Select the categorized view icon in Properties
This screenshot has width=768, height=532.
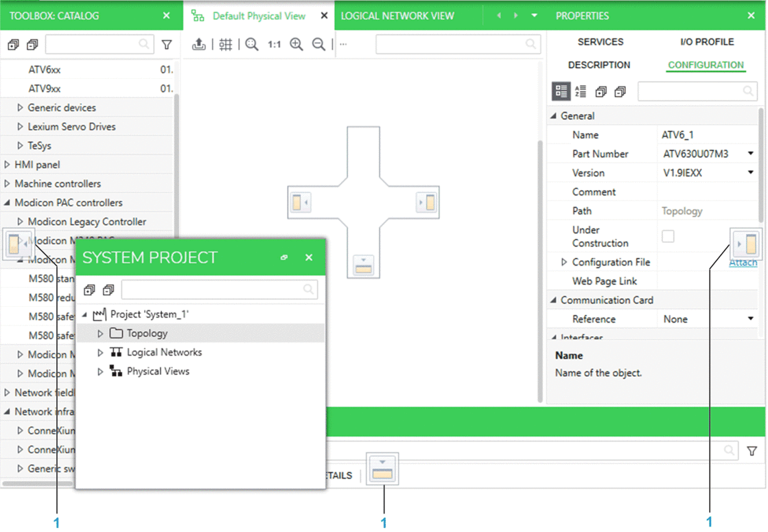tap(561, 91)
